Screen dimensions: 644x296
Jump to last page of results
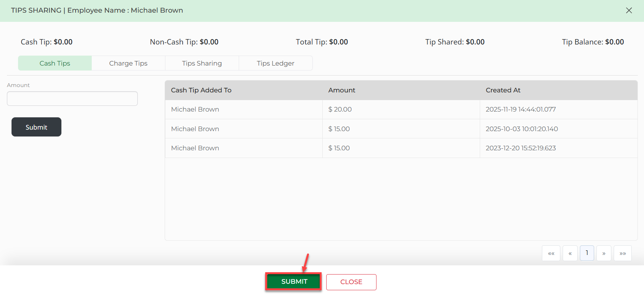(623, 253)
